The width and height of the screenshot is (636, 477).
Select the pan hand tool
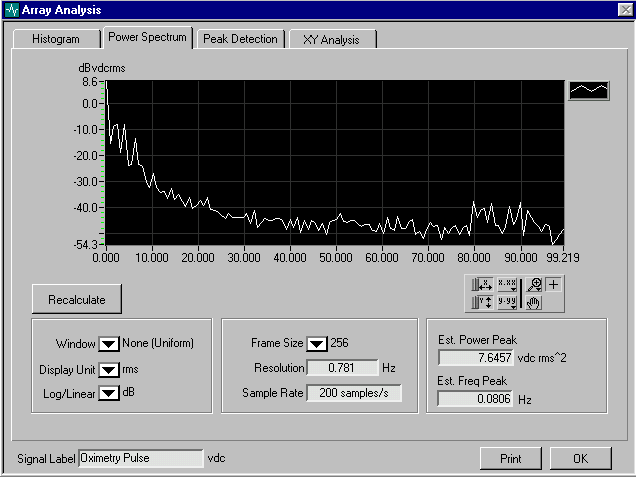pos(534,303)
